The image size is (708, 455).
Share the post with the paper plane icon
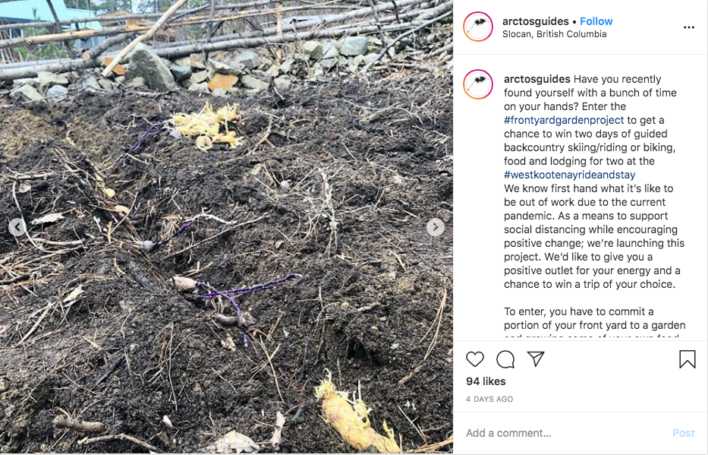pos(536,358)
